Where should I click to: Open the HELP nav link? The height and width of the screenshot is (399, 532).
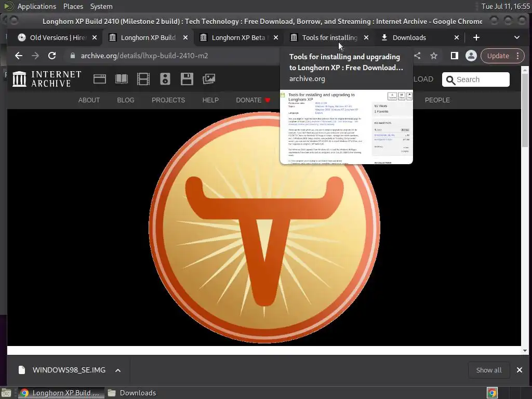point(210,100)
